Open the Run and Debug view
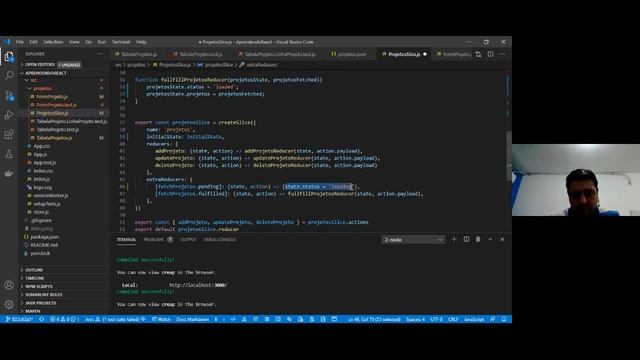The width and height of the screenshot is (640, 360). 9,115
